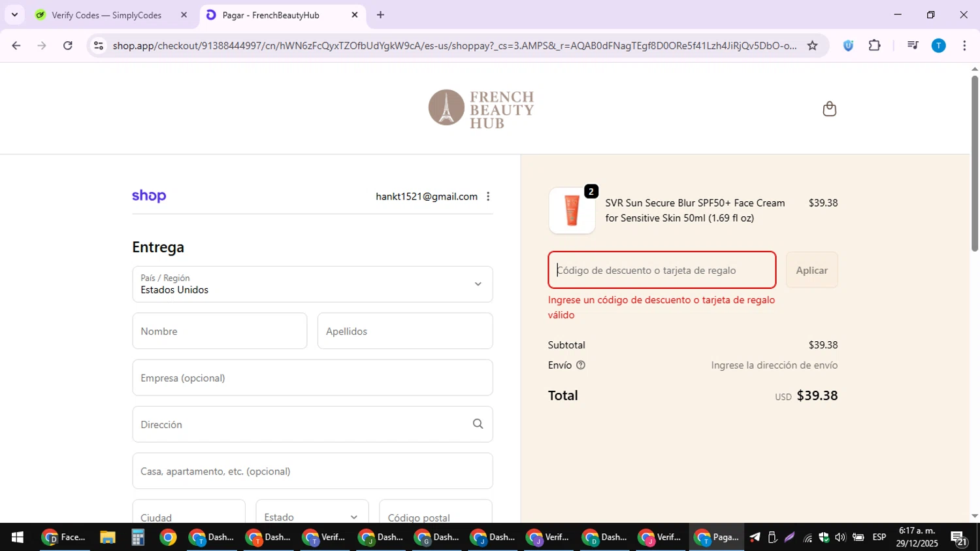Open Windows notification center icon

pos(959,539)
